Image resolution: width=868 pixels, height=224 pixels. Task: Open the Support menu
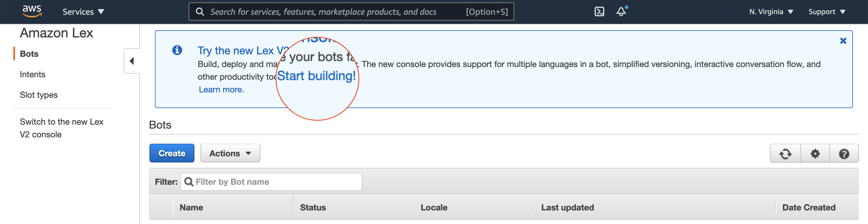coord(826,12)
